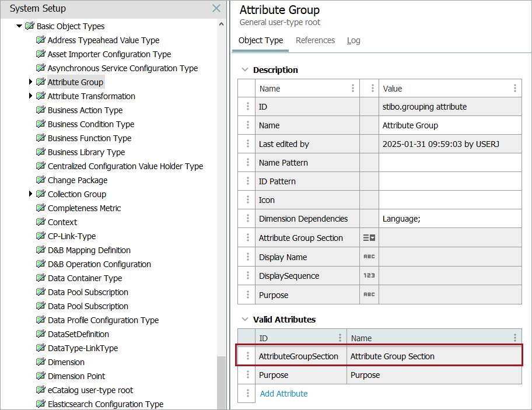Click the Address Typeahead Value Type icon
532x410 pixels.
(41, 40)
